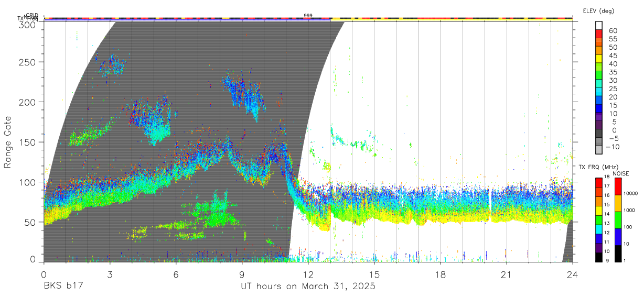Screen dimensions: 644x297
Task: Click dark blue ELEV swatch between 10 and 15
Action: [x=599, y=108]
